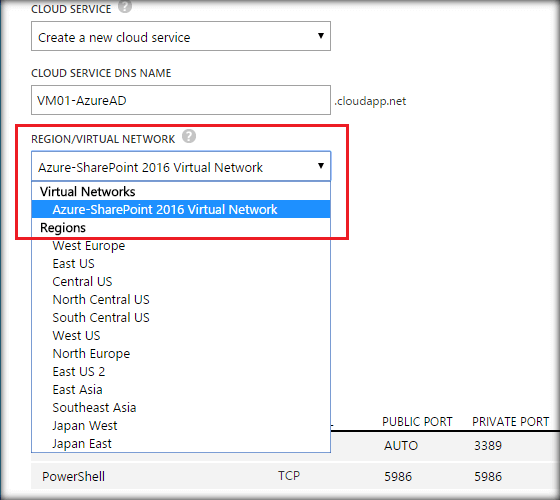Click help icon next to Region/Virtual Network
Image resolution: width=560 pixels, height=500 pixels.
tap(189, 136)
